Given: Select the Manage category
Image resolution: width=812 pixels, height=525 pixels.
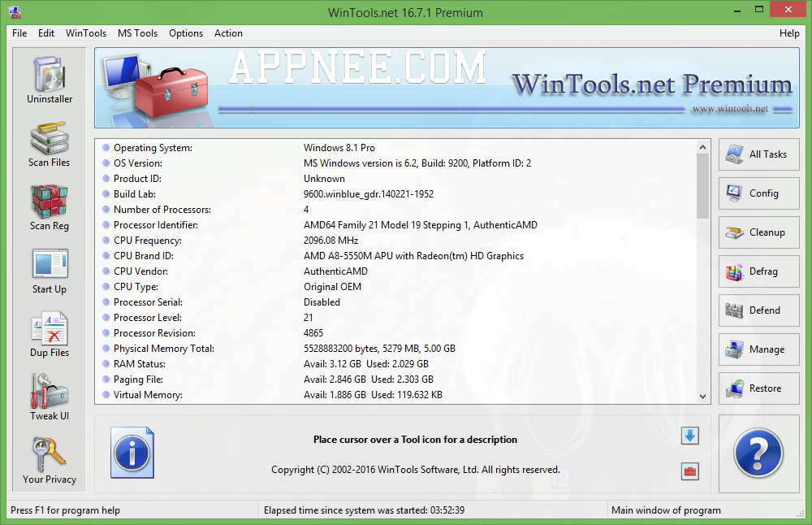Looking at the screenshot, I should pyautogui.click(x=758, y=349).
